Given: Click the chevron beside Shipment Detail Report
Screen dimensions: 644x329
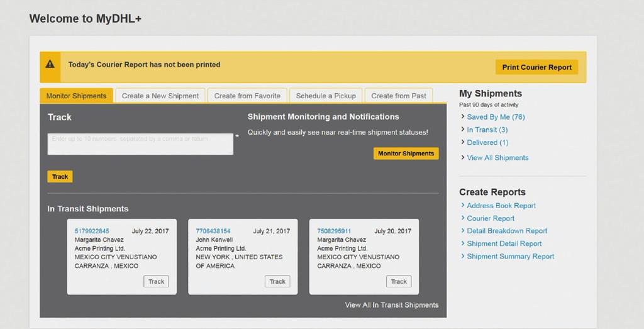Looking at the screenshot, I should (x=463, y=243).
